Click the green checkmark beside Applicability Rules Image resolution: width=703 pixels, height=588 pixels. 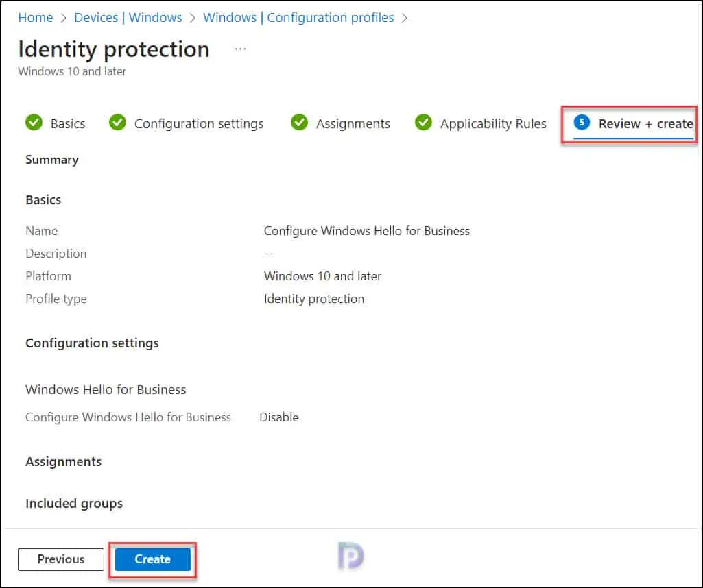(423, 122)
